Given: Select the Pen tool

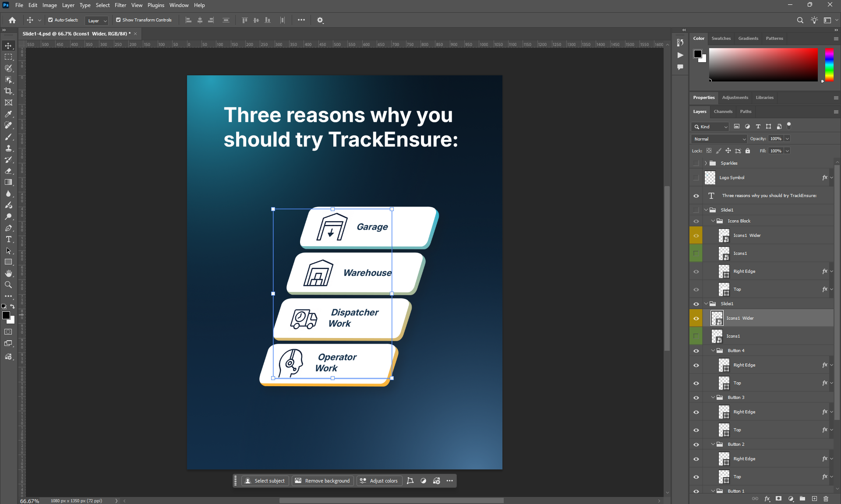Looking at the screenshot, I should (x=8, y=228).
